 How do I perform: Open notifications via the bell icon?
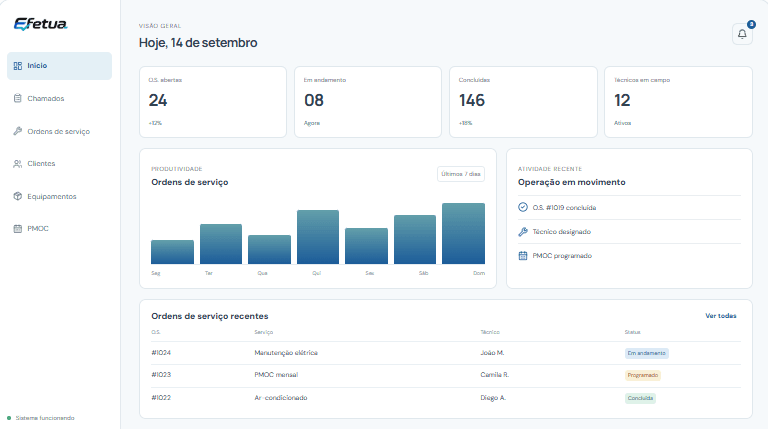(742, 34)
